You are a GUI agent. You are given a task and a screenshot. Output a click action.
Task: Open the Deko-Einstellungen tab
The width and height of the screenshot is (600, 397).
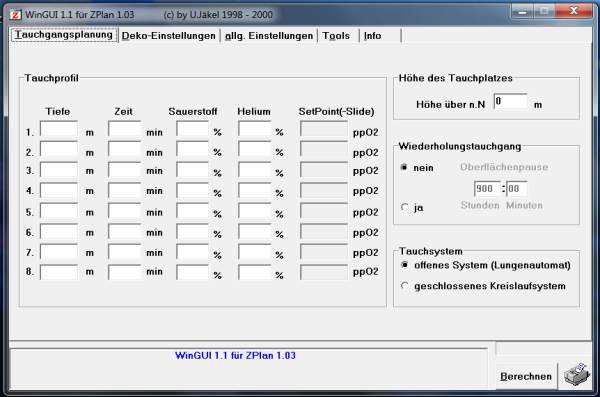[x=169, y=36]
